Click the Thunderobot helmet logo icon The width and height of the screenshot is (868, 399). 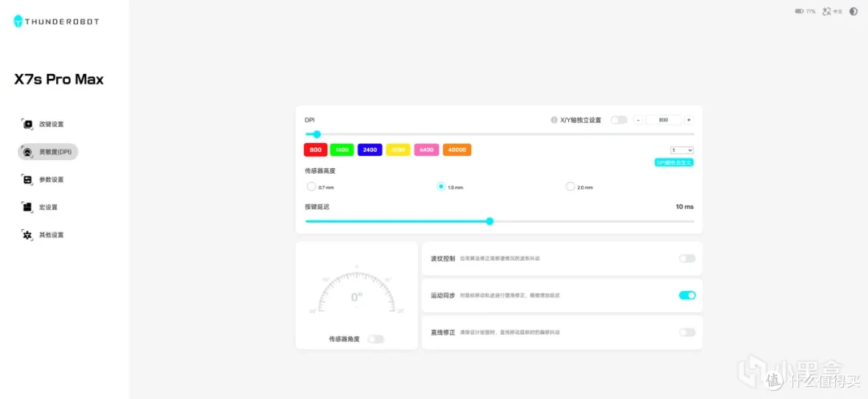point(18,21)
